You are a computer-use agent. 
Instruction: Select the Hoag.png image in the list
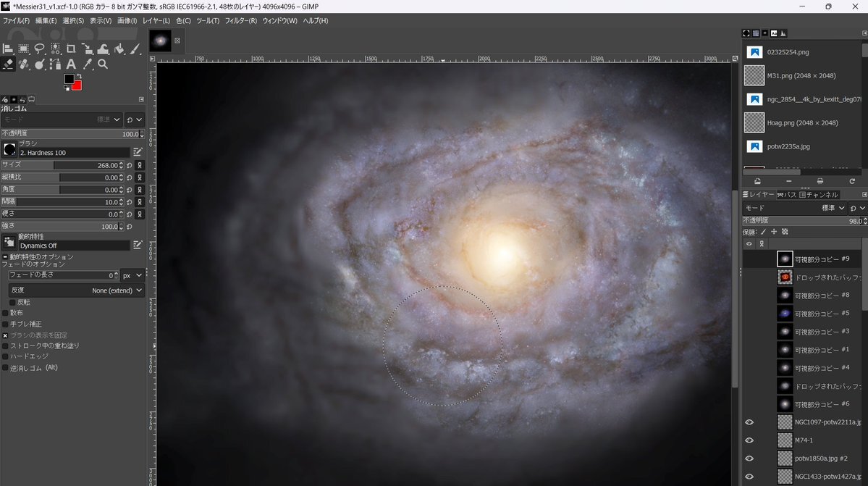tap(802, 123)
